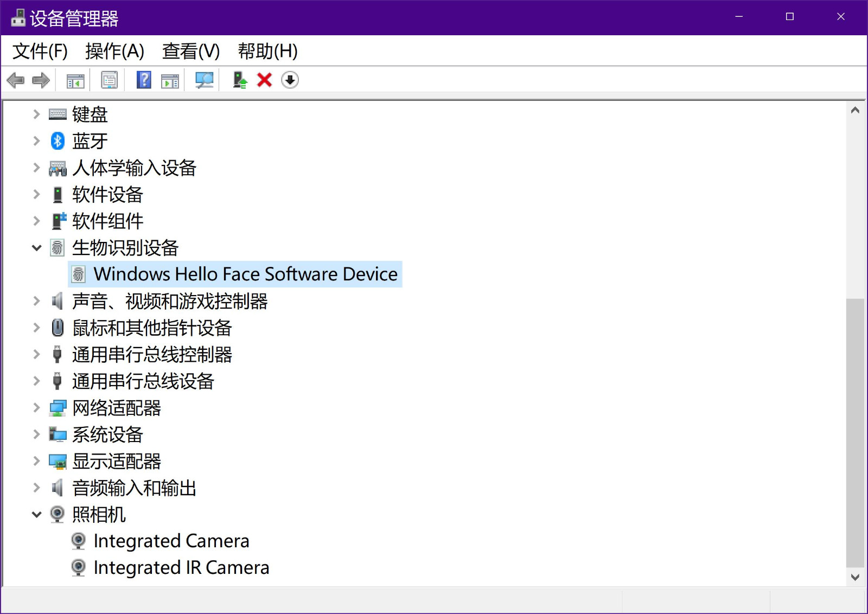Click the USB icon beside 通用串行总线控制器
Viewport: 868px width, 614px height.
coord(57,354)
